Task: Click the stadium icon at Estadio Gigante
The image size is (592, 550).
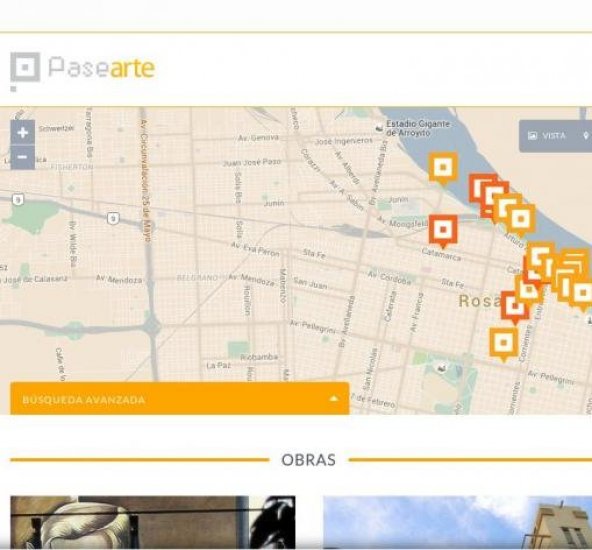Action: coord(379,129)
